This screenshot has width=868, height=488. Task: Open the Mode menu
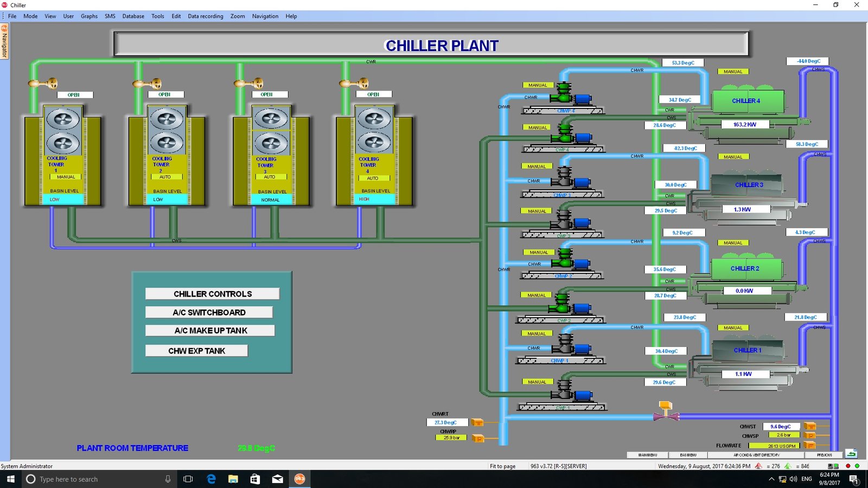(30, 16)
